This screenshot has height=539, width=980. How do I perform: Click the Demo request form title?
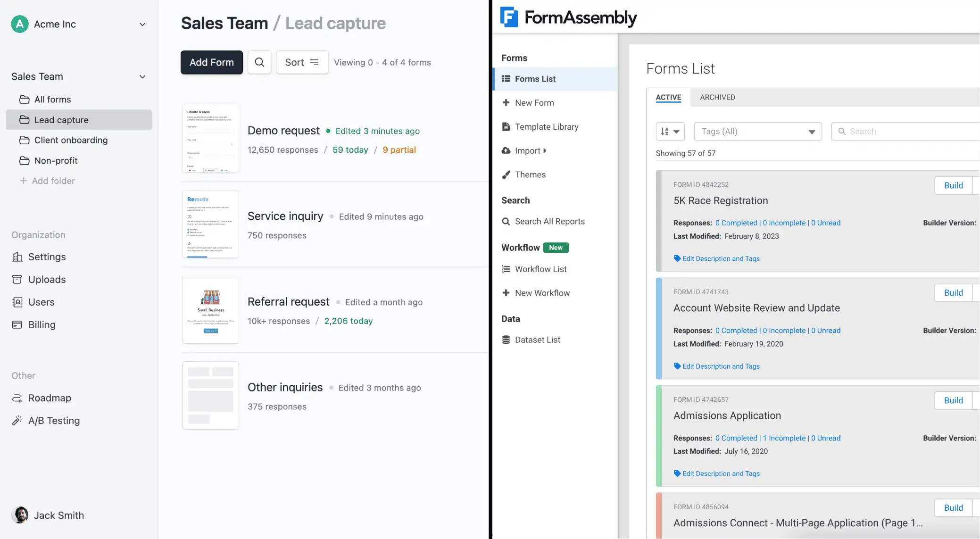pos(283,131)
